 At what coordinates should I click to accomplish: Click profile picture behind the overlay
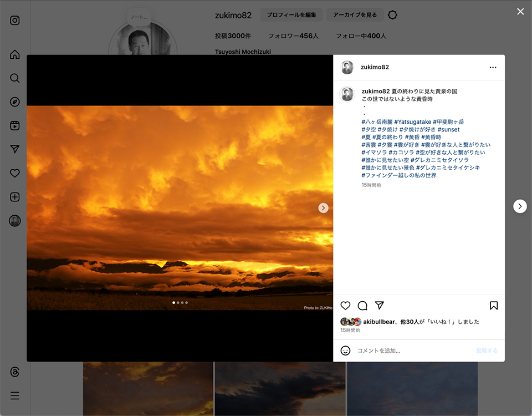coord(143,40)
